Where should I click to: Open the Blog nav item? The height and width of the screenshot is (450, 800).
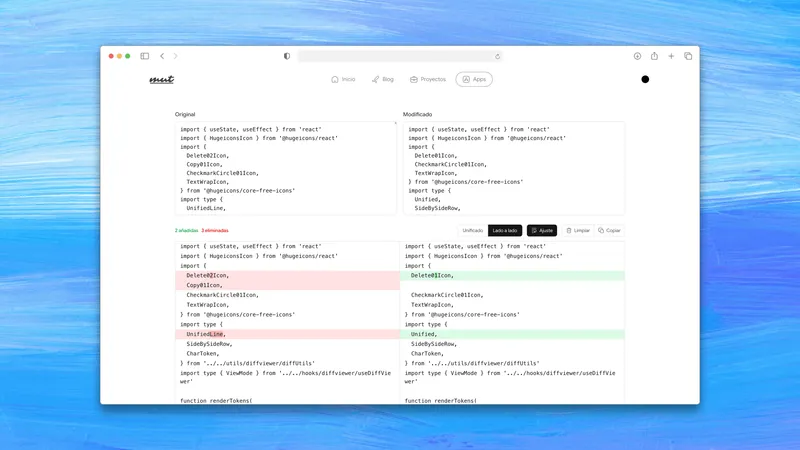tap(383, 79)
